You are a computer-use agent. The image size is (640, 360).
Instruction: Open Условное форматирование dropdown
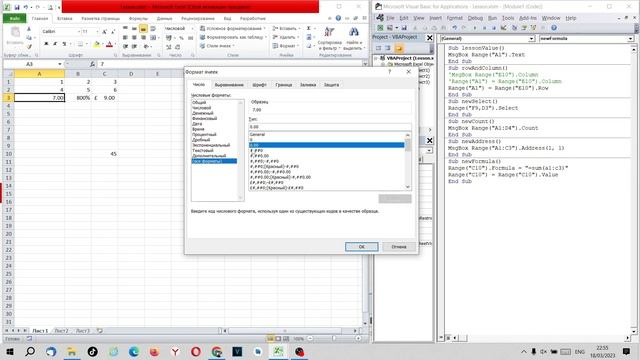(233, 29)
